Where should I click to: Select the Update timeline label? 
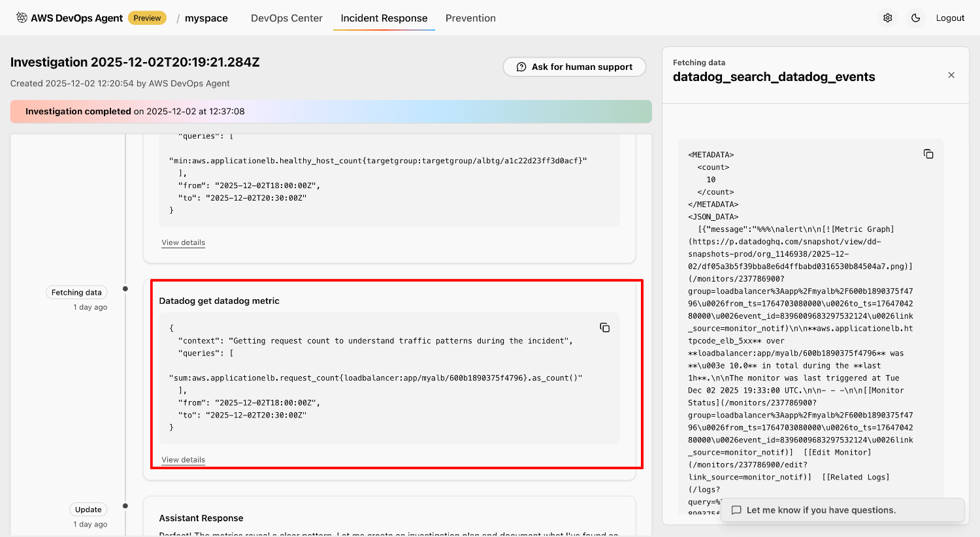point(88,510)
